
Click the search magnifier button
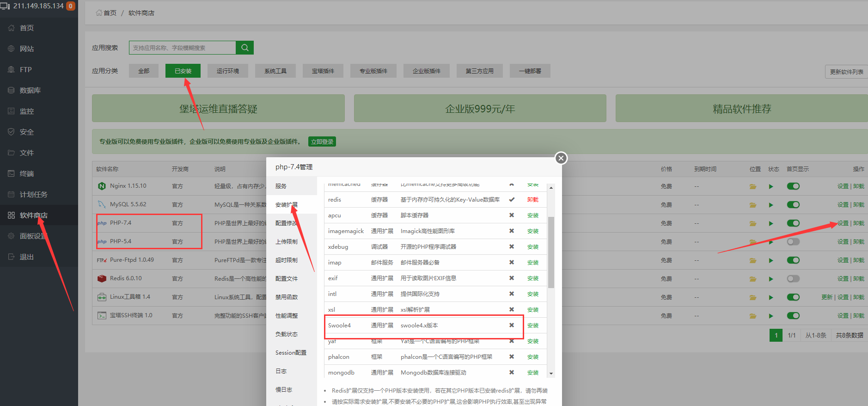(x=245, y=48)
